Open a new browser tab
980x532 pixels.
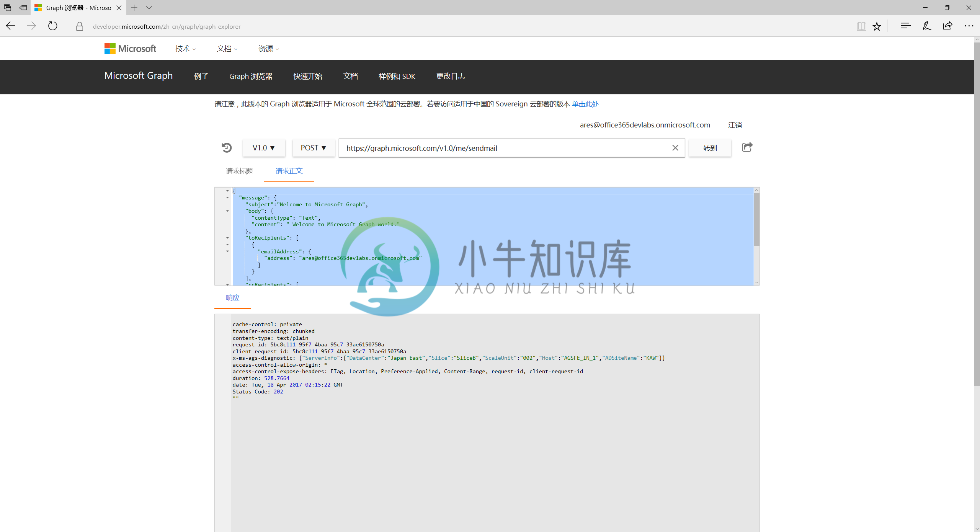(x=134, y=8)
